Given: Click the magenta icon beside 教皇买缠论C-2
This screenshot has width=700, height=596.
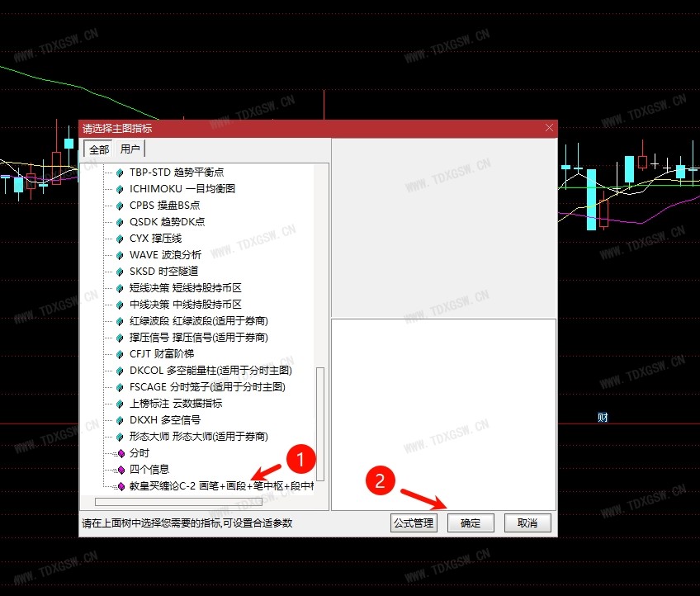Looking at the screenshot, I should click(x=121, y=486).
